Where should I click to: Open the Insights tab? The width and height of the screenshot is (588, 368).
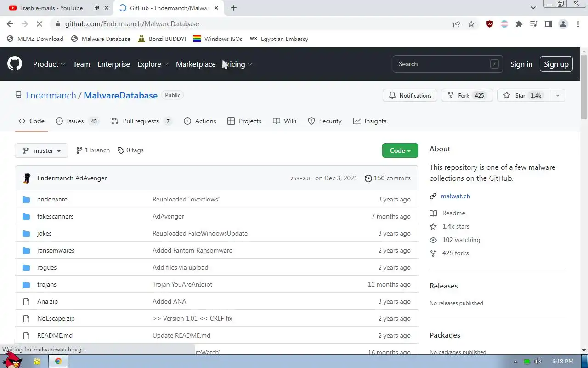(370, 121)
